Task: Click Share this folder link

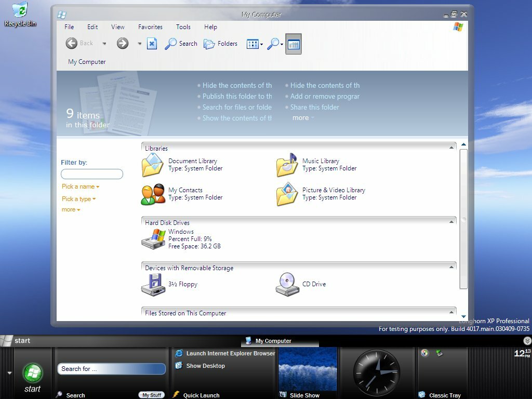Action: pyautogui.click(x=314, y=107)
